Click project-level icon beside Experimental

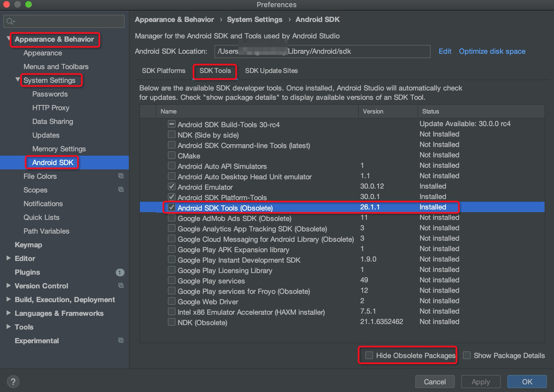(121, 340)
